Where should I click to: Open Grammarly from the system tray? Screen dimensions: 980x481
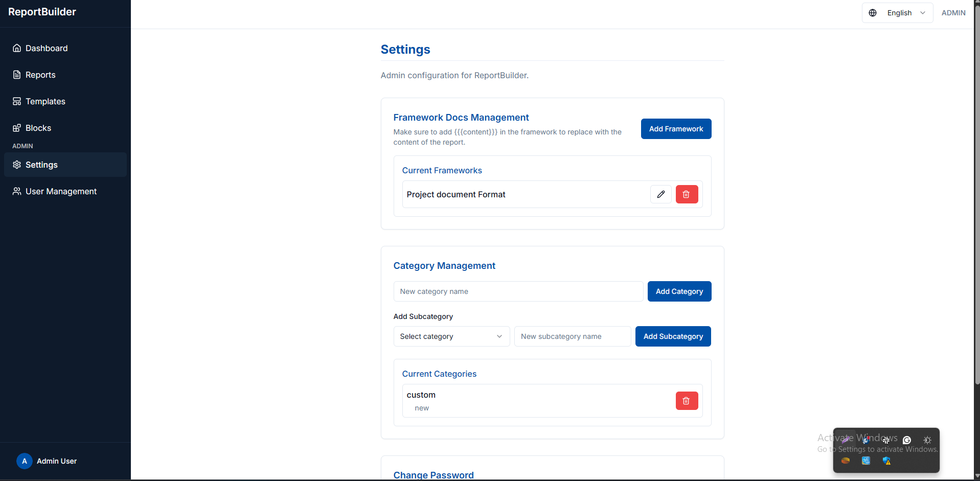point(907,440)
